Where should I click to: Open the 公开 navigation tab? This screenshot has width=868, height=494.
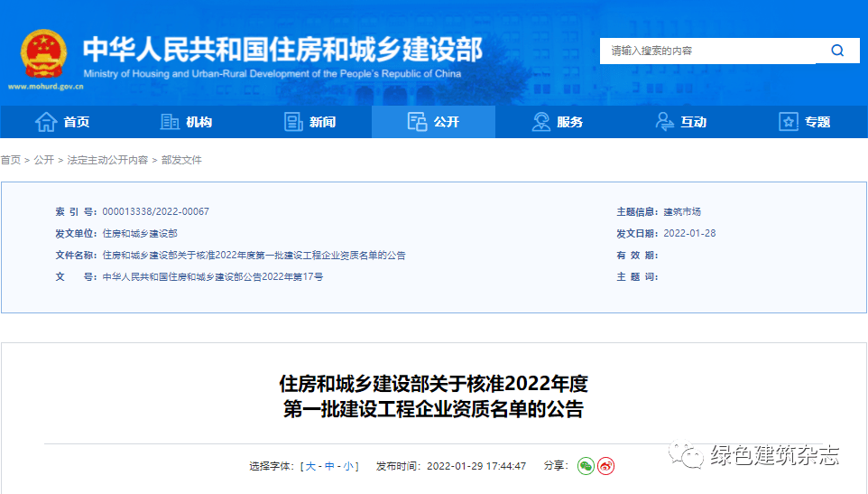(x=433, y=122)
